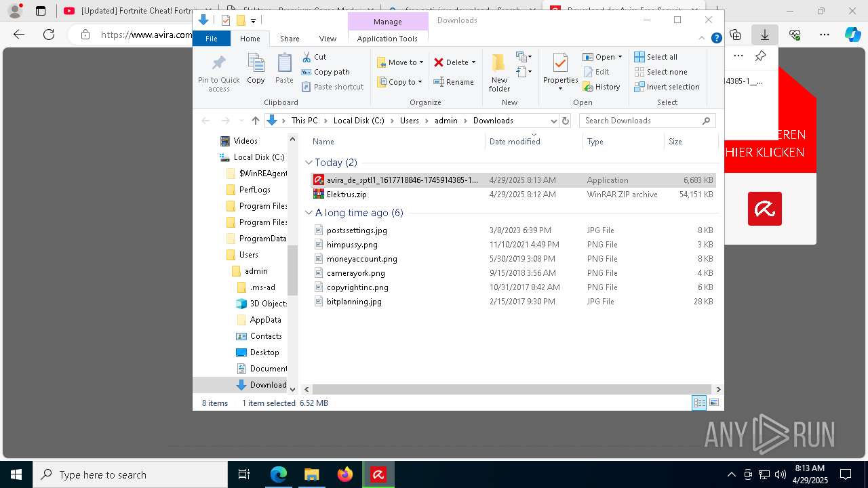Image resolution: width=868 pixels, height=488 pixels.
Task: Click the Manage contextual tab
Action: pos(388,22)
